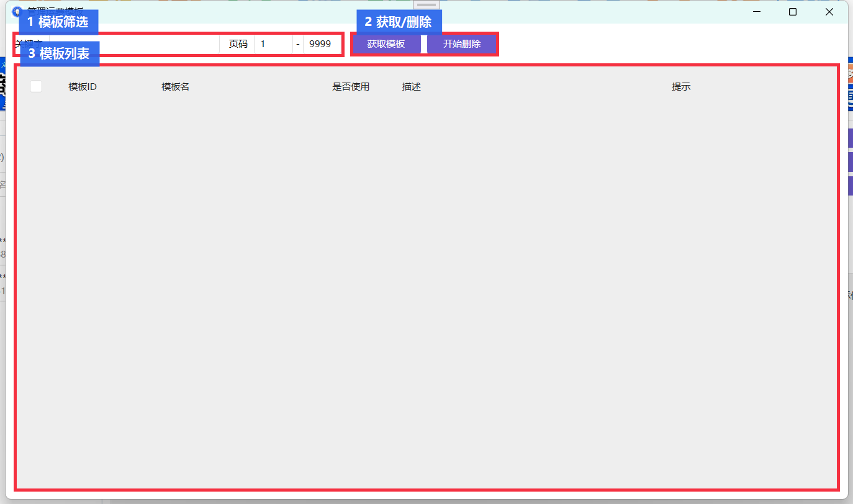Screen dimensions: 853x504
Task: Close the 管理运费模板 window
Action: [829, 12]
